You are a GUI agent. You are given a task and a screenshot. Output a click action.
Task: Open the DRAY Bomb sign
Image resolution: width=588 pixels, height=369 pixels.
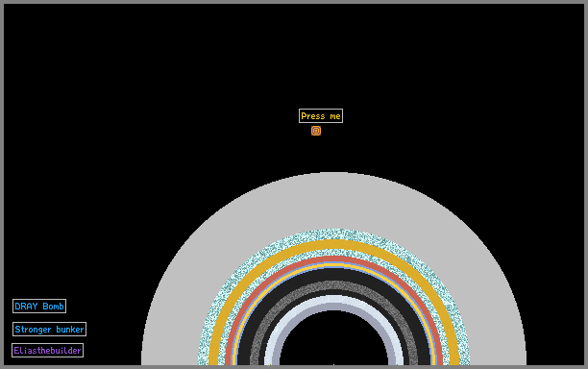pyautogui.click(x=39, y=306)
